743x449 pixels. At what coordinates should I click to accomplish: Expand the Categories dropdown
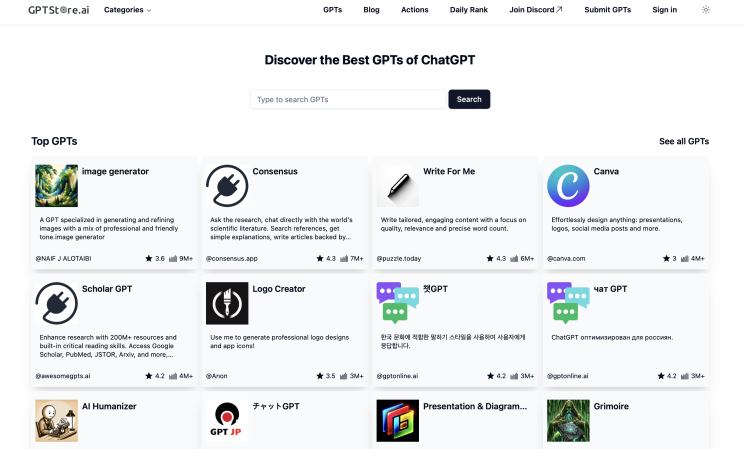(127, 9)
